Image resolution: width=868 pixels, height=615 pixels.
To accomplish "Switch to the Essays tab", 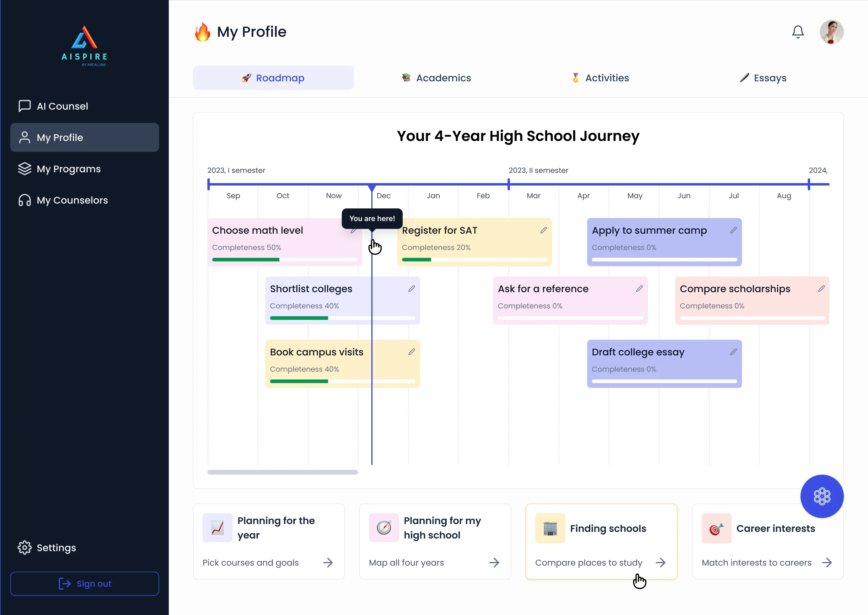I will click(763, 78).
